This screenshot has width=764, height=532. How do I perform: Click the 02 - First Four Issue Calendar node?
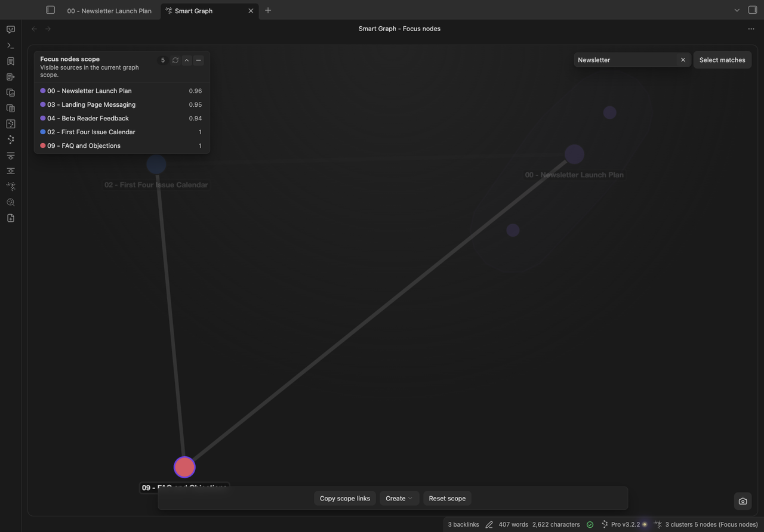(x=156, y=164)
